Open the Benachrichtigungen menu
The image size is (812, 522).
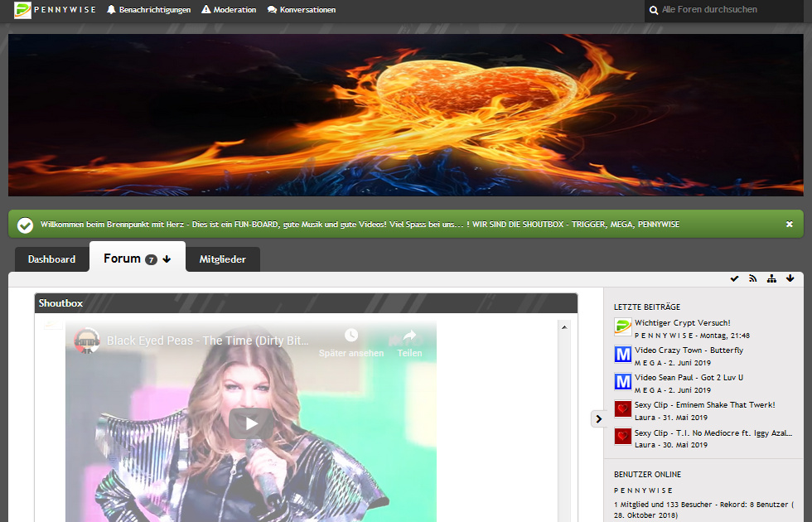[148, 10]
